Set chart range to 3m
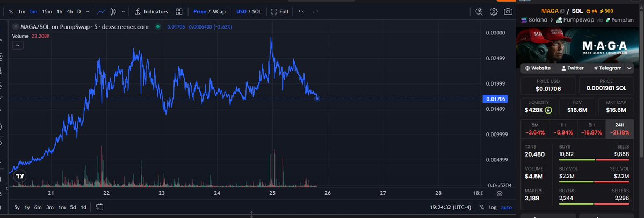Image resolution: width=644 pixels, height=218 pixels. pos(50,207)
